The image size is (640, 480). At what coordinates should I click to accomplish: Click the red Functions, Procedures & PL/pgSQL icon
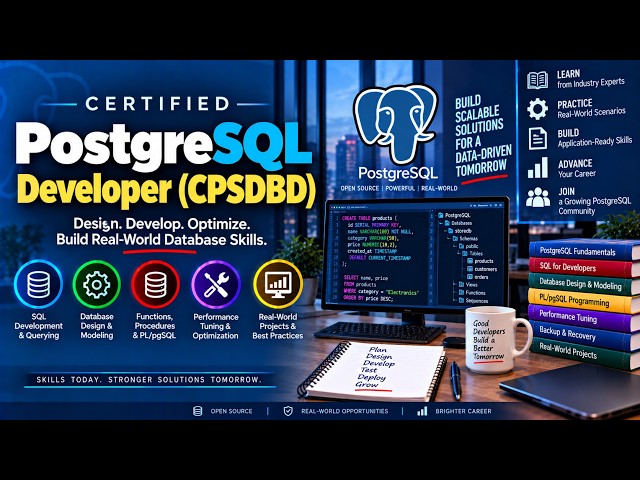tap(156, 284)
